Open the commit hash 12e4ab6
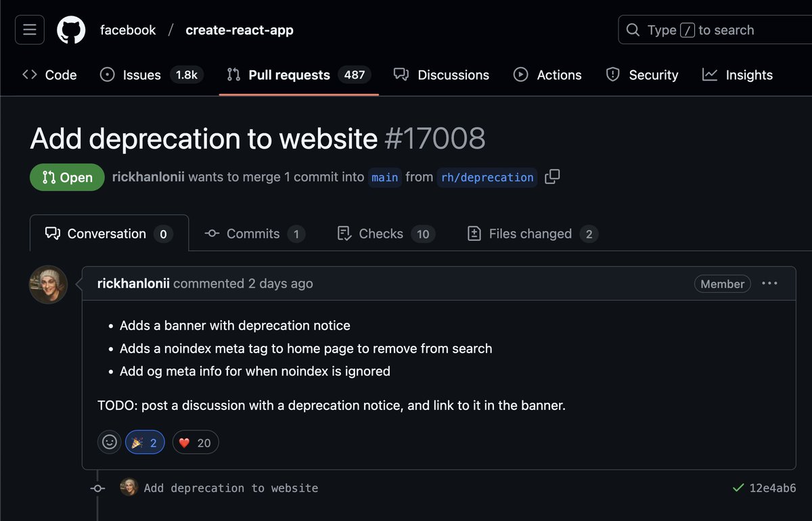Screen dimensions: 812x521 coord(773,488)
